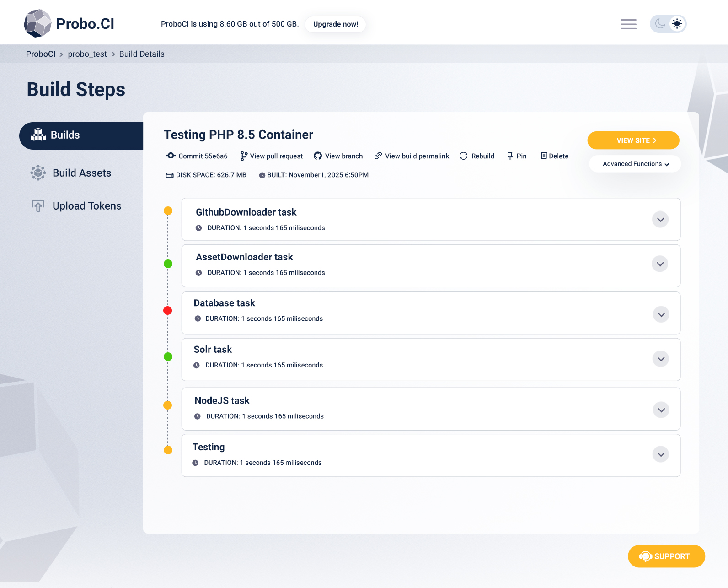Open the View build permalink link
This screenshot has height=588, width=728.
(412, 156)
